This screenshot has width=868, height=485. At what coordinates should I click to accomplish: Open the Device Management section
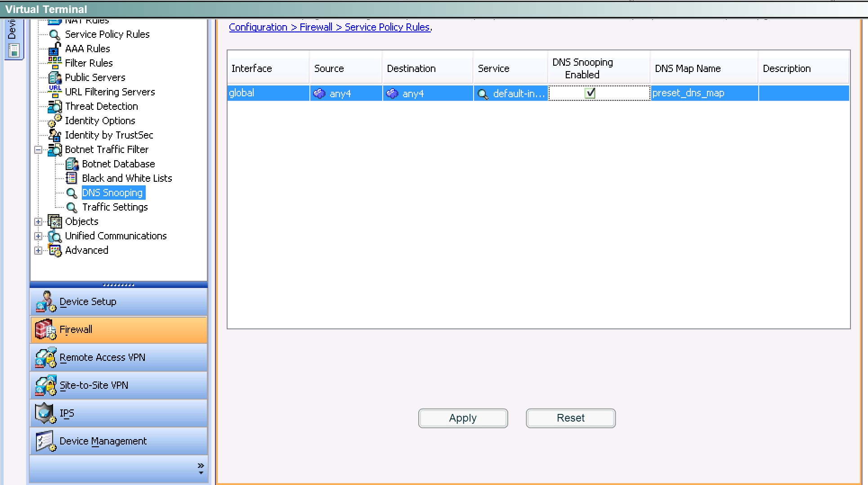[x=119, y=441]
